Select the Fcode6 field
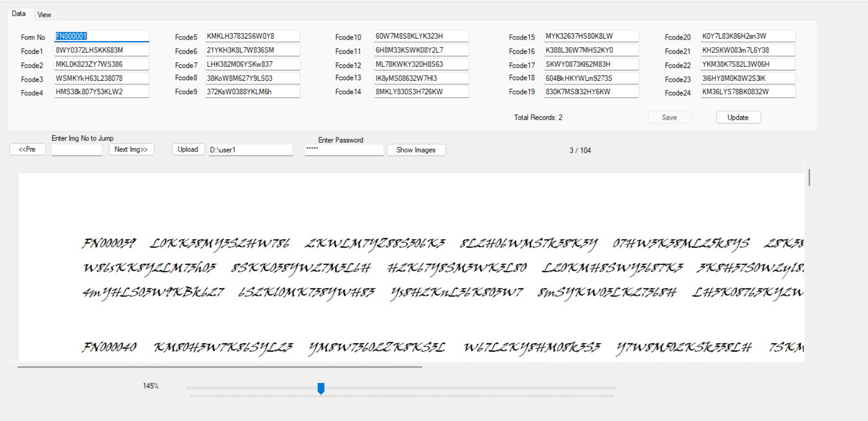The height and width of the screenshot is (421, 868). pyautogui.click(x=252, y=50)
